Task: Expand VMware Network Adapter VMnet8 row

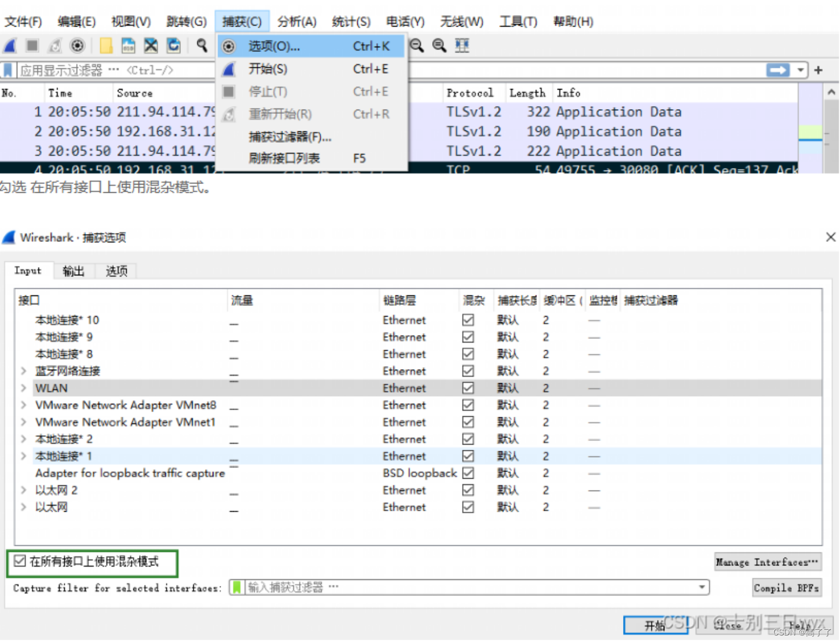Action: (x=24, y=405)
